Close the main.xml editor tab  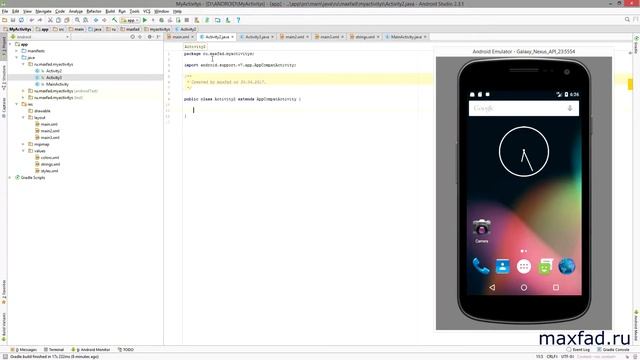[193, 37]
